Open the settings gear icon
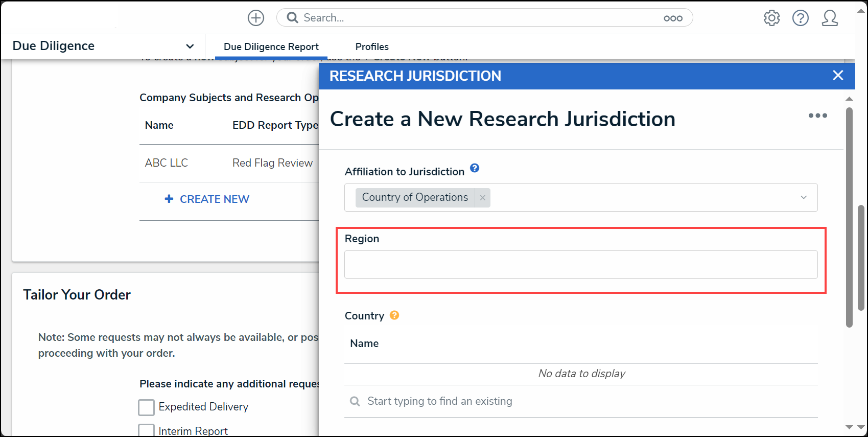Viewport: 868px width, 437px height. coord(771,18)
